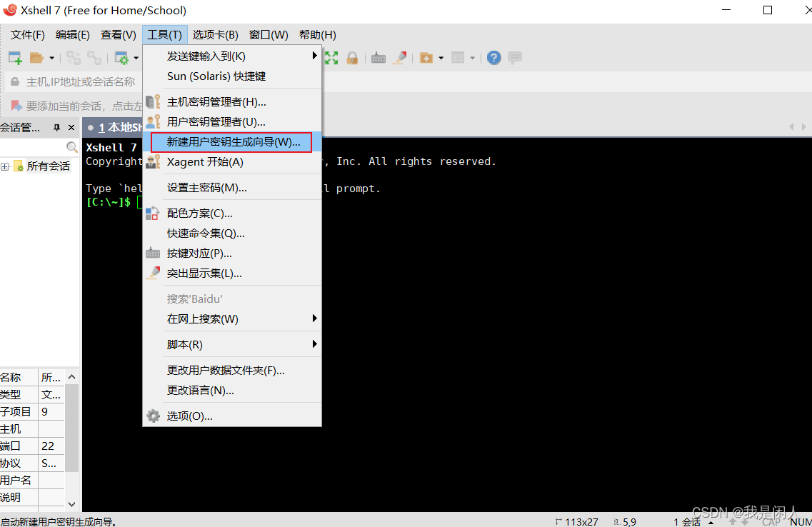Click the 名称 column header
Screen dimensions: 812x527
pyautogui.click(x=19, y=377)
